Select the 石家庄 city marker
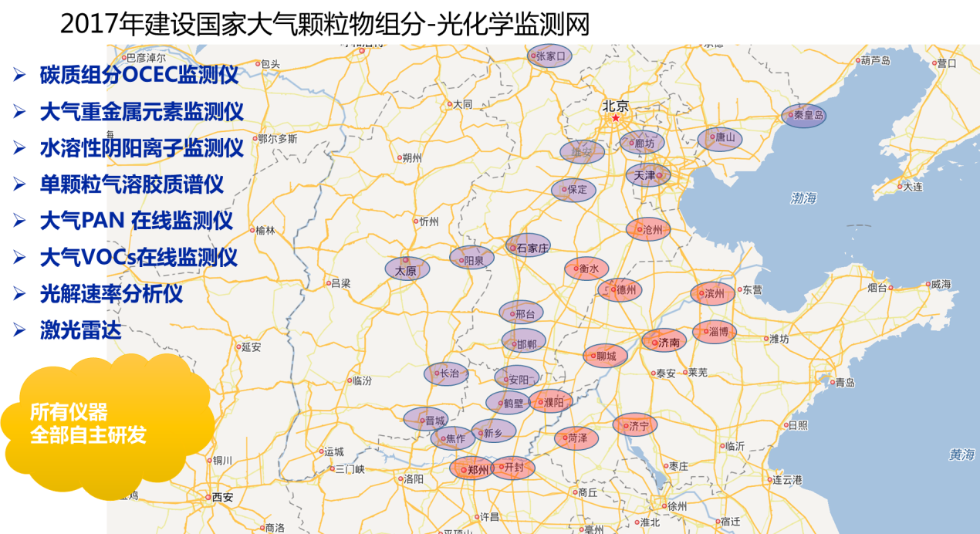This screenshot has width=980, height=534. pos(529,247)
